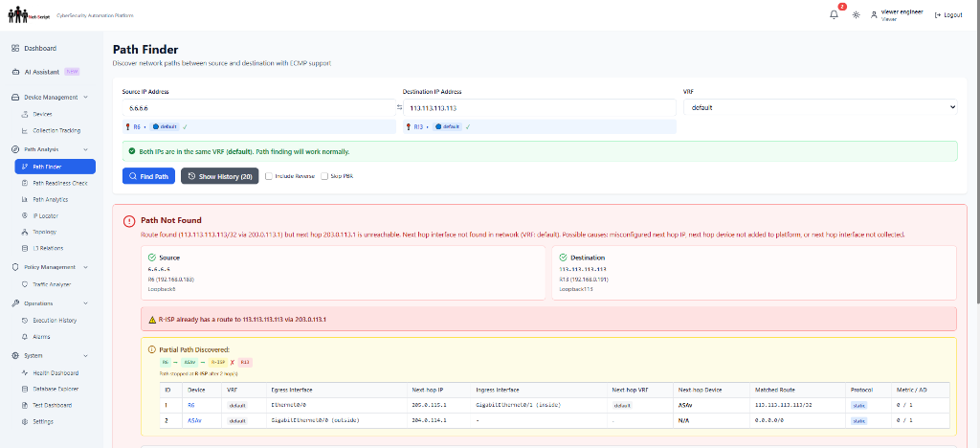Viewport: 980px width, 448px height.
Task: Click the R6 chip in partial path
Action: [x=166, y=362]
